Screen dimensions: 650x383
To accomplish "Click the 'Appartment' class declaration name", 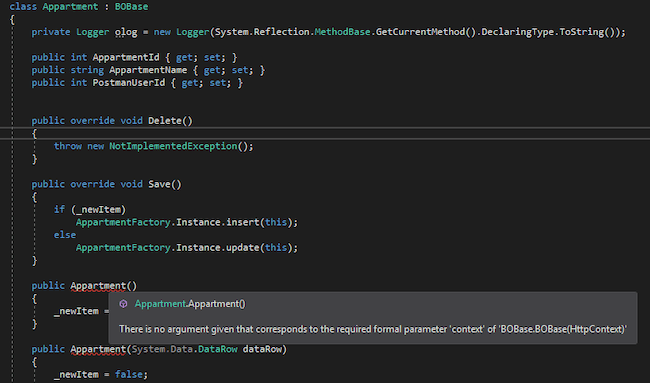I will coord(70,7).
